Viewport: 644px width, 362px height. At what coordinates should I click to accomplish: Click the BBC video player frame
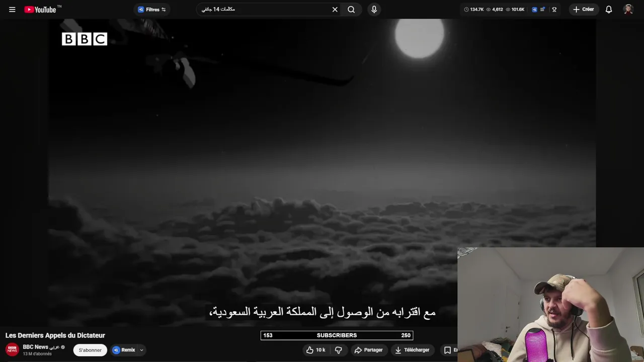coord(322,173)
